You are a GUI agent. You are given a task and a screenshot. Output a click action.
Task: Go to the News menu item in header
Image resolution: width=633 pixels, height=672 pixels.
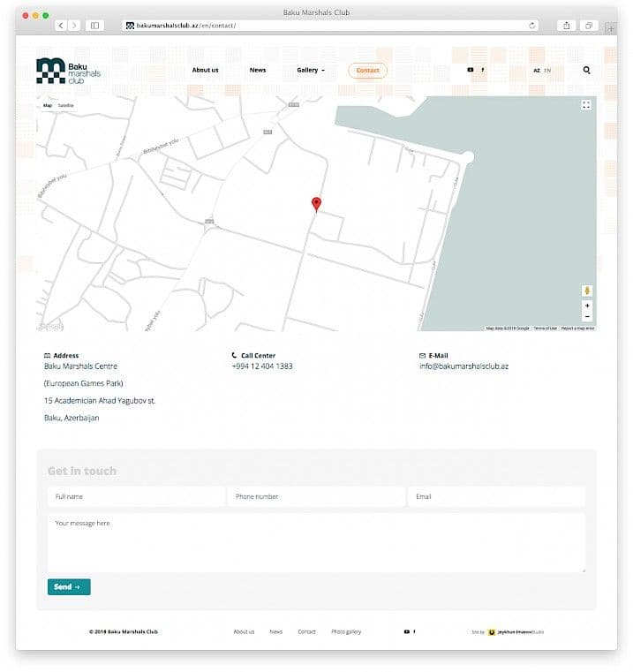click(x=258, y=70)
